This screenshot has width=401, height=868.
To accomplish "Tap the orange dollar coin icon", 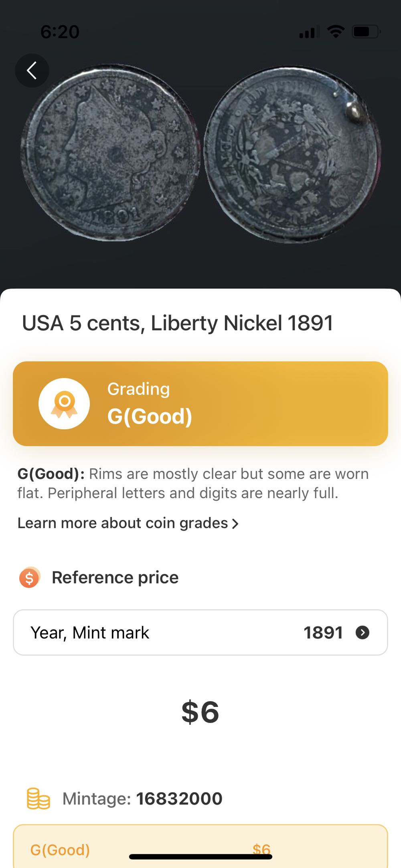I will point(30,577).
